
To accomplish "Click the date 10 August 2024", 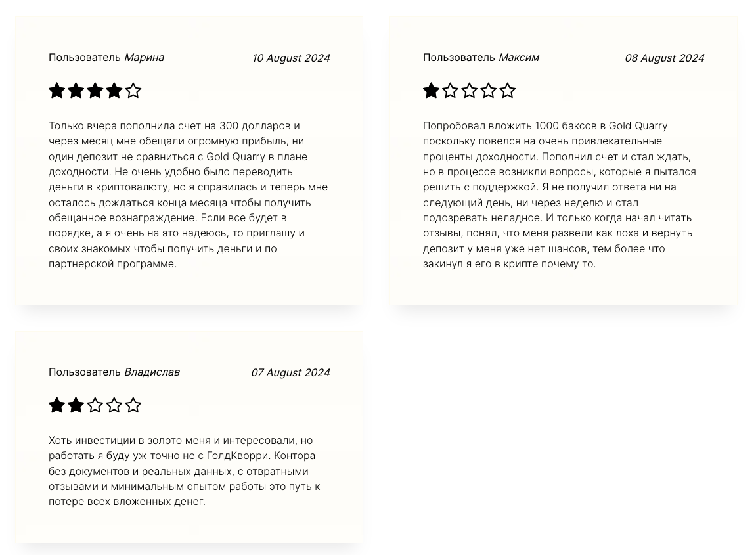I will coord(291,58).
